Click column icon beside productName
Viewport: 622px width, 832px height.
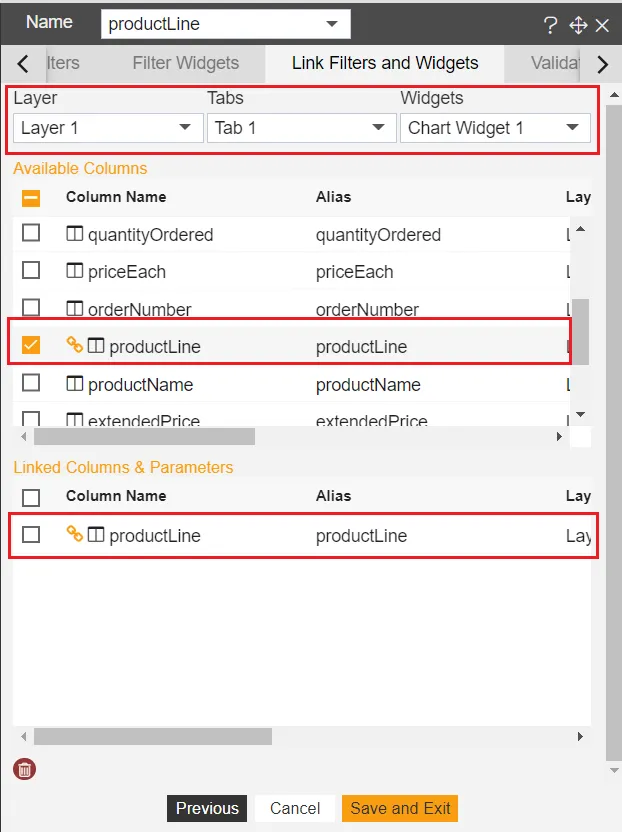(74, 383)
